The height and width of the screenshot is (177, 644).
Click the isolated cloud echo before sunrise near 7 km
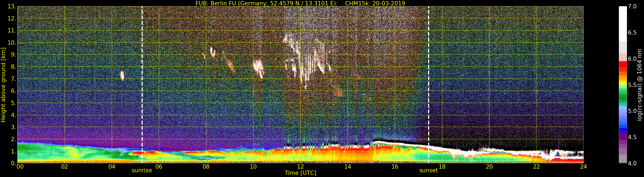click(x=122, y=75)
